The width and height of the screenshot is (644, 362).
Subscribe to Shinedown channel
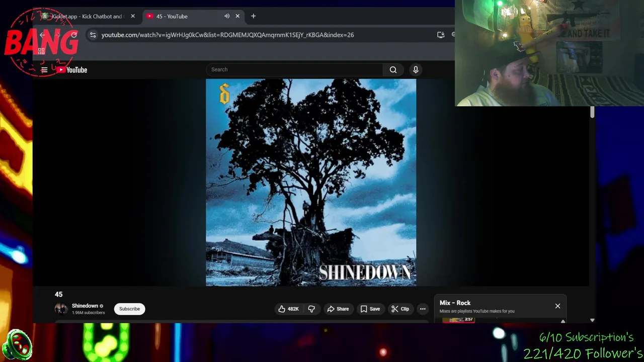tap(129, 309)
